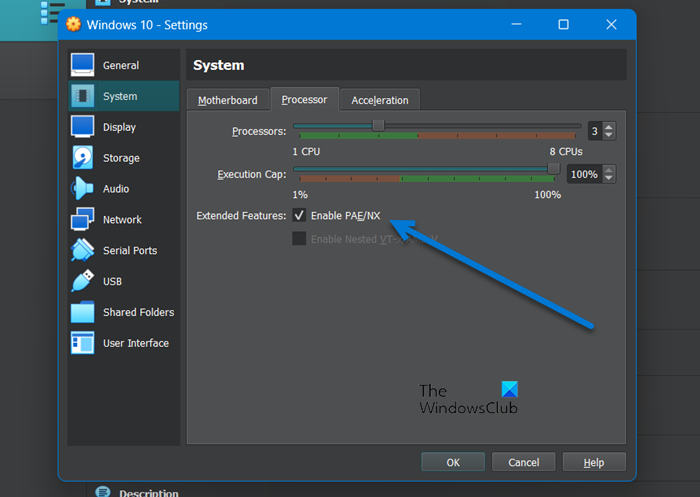Select the Audio label in sidebar

(x=116, y=189)
